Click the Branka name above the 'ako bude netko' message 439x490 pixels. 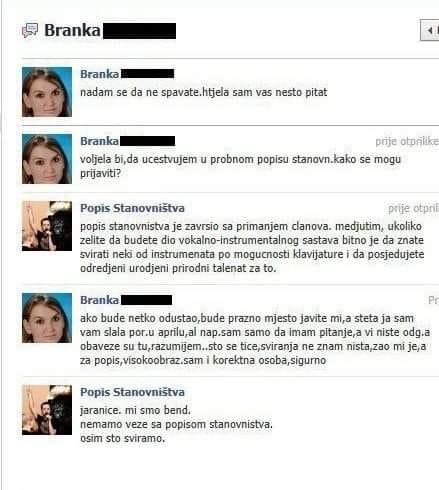(x=99, y=300)
